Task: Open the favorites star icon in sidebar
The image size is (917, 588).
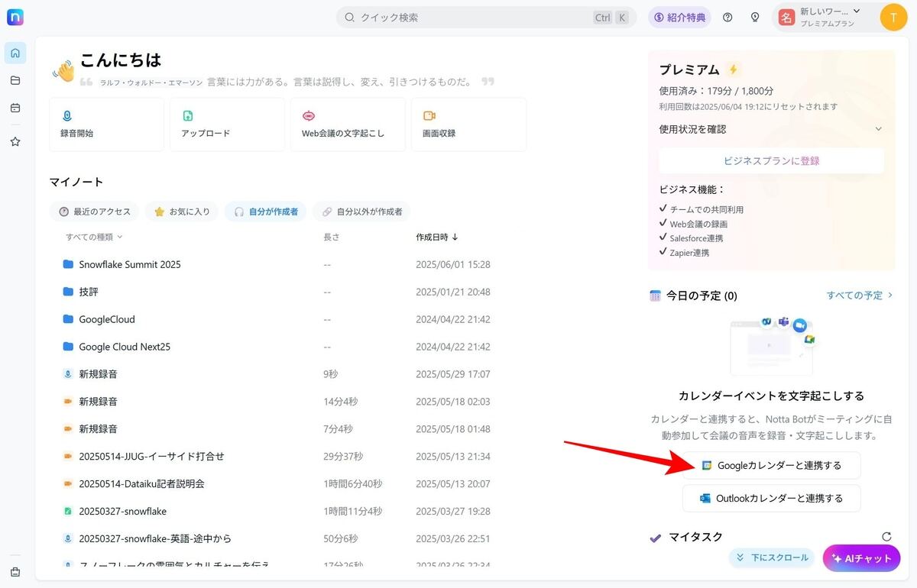Action: (x=15, y=141)
